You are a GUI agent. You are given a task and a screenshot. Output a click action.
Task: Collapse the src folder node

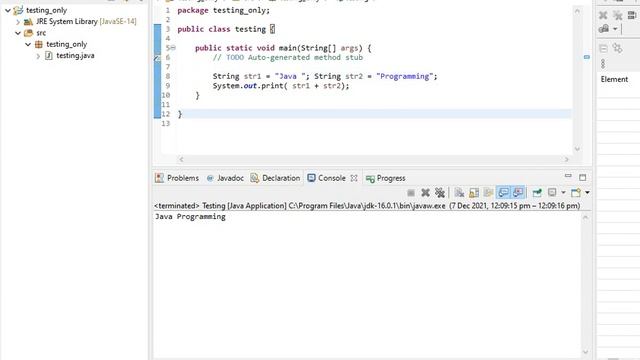coord(18,33)
